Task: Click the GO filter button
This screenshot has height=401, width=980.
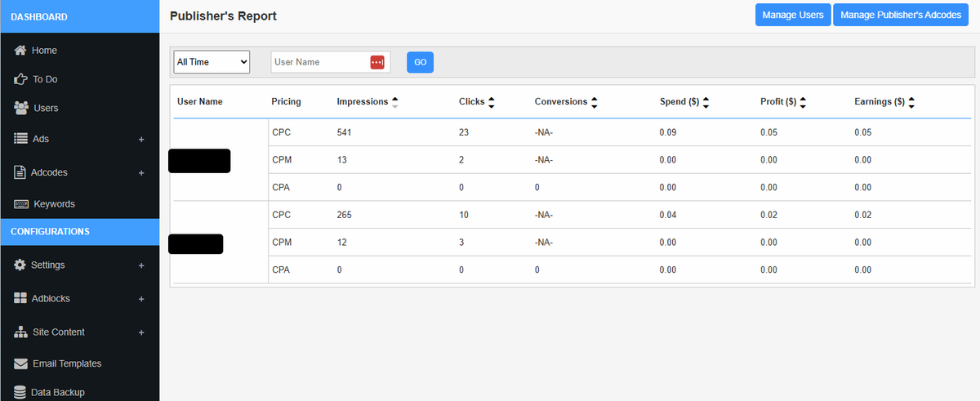Action: coord(420,62)
